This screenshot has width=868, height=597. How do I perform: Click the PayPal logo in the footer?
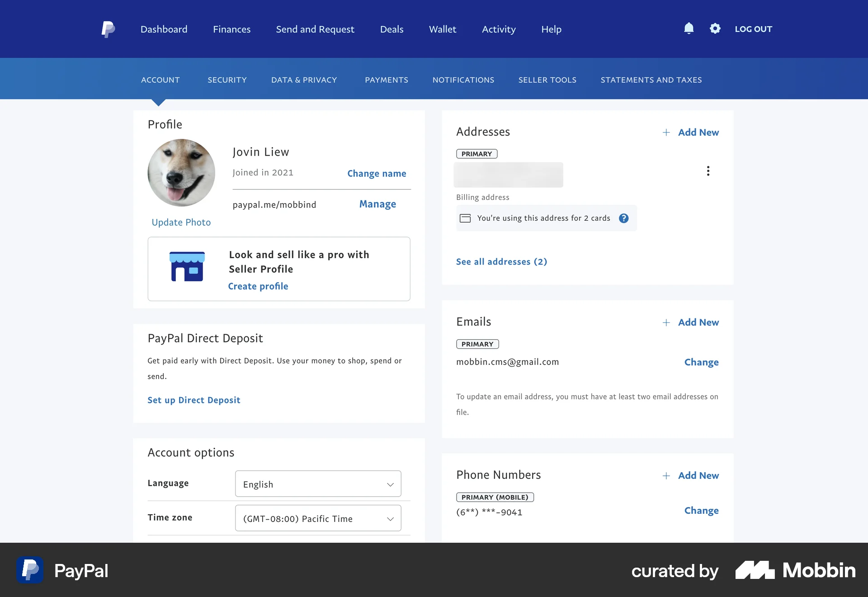[29, 570]
